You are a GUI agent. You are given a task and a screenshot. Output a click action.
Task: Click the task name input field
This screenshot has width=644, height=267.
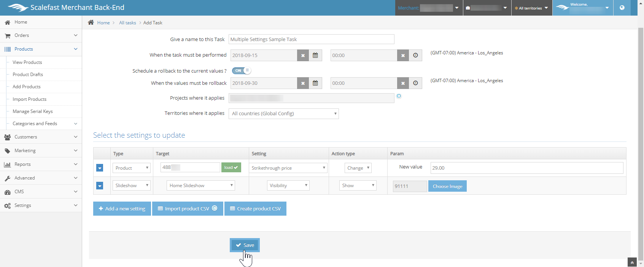coord(311,40)
